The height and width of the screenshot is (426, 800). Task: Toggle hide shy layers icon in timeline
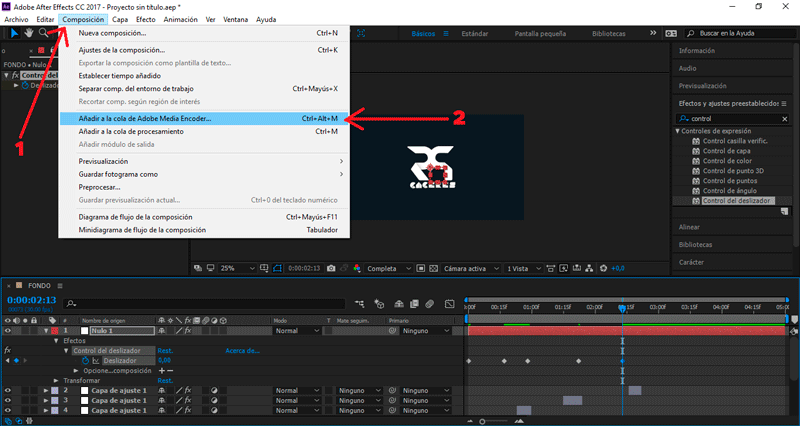tap(399, 304)
